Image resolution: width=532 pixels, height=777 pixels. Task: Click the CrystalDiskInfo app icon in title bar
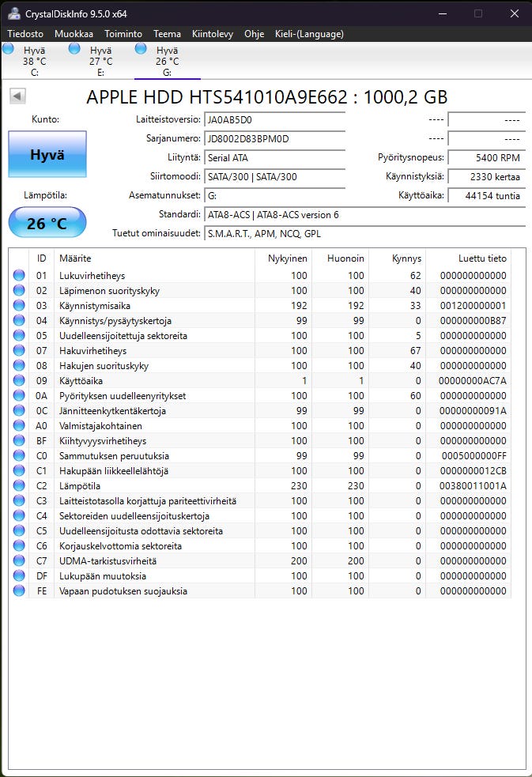tap(13, 13)
